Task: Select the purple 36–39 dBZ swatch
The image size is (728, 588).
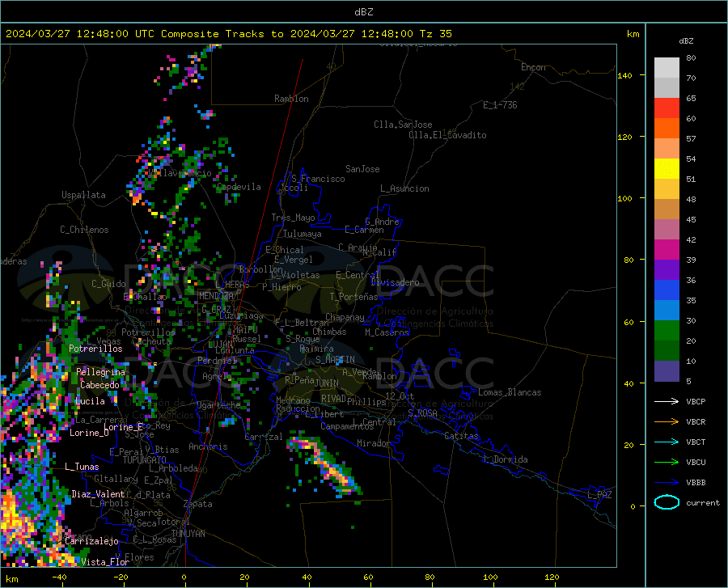Action: [667, 270]
